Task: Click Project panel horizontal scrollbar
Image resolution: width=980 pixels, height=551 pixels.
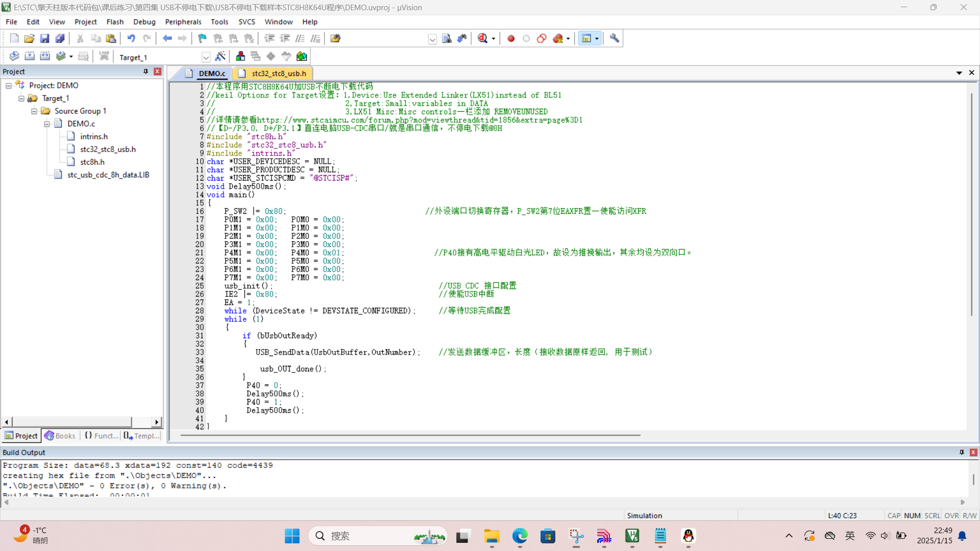Action: [71, 422]
